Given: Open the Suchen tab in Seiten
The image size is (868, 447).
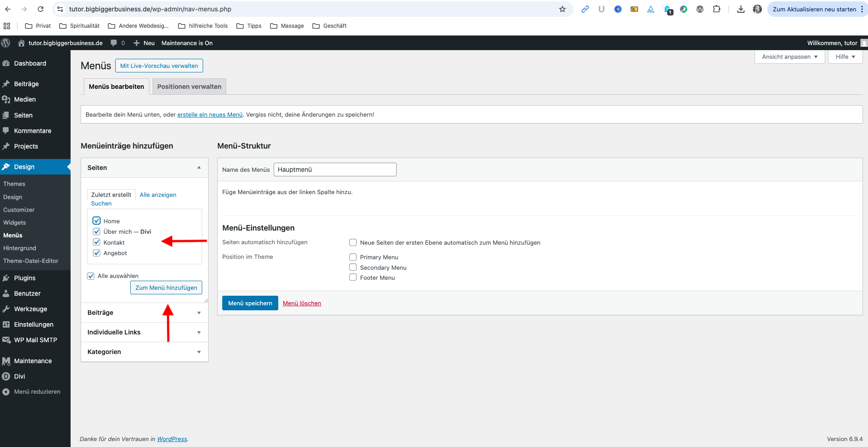Looking at the screenshot, I should pos(101,204).
